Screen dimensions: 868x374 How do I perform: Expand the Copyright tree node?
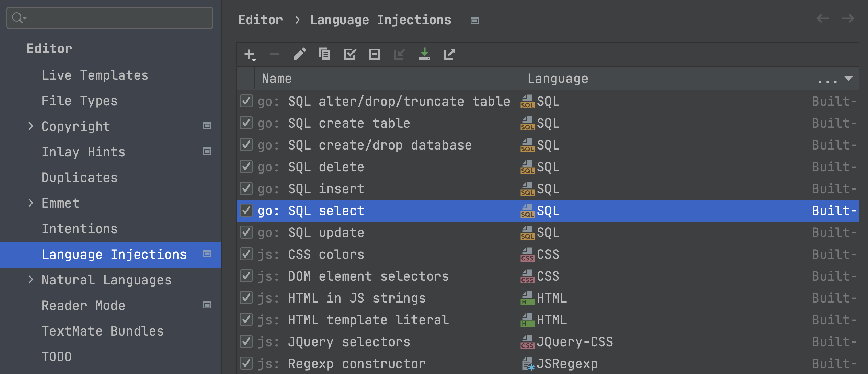coord(31,126)
